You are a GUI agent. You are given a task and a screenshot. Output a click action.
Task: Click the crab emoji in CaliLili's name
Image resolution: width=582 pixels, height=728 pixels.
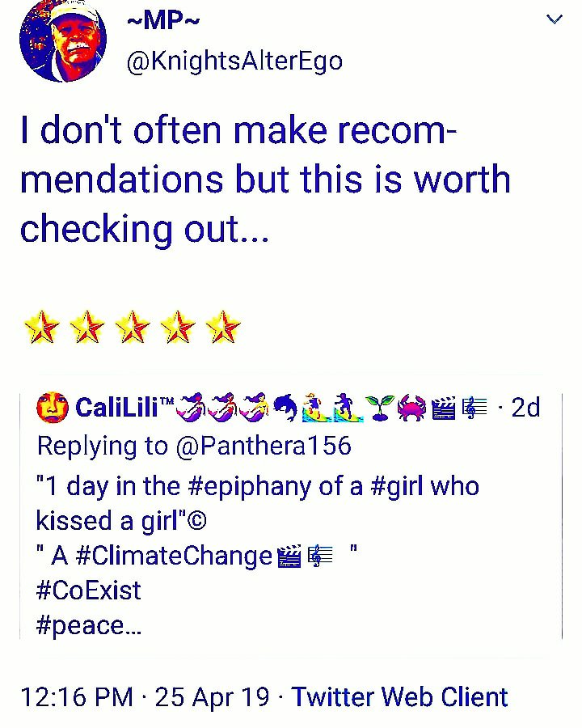click(412, 407)
